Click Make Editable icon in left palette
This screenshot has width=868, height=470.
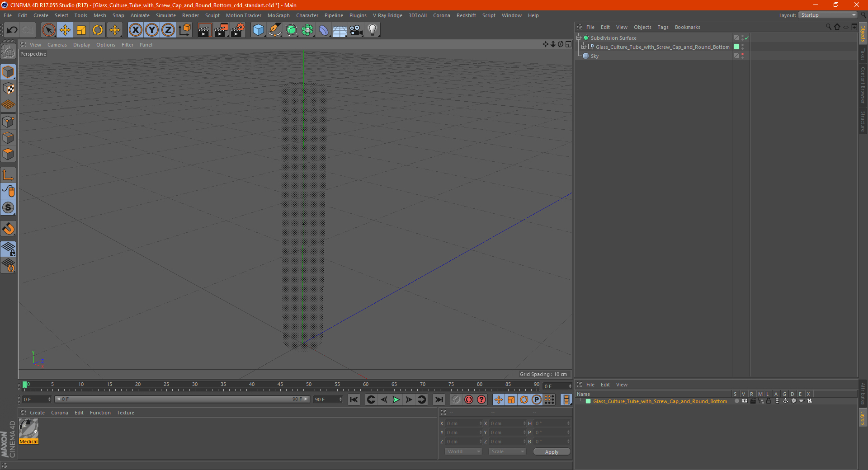pos(8,51)
